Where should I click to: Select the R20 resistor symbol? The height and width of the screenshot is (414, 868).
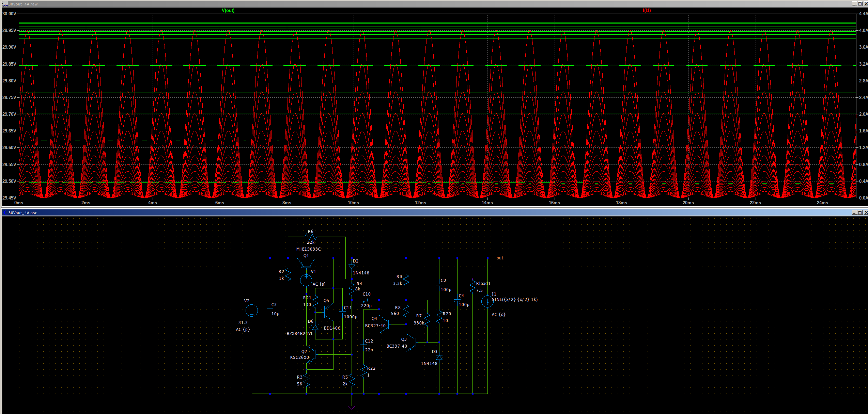(439, 317)
